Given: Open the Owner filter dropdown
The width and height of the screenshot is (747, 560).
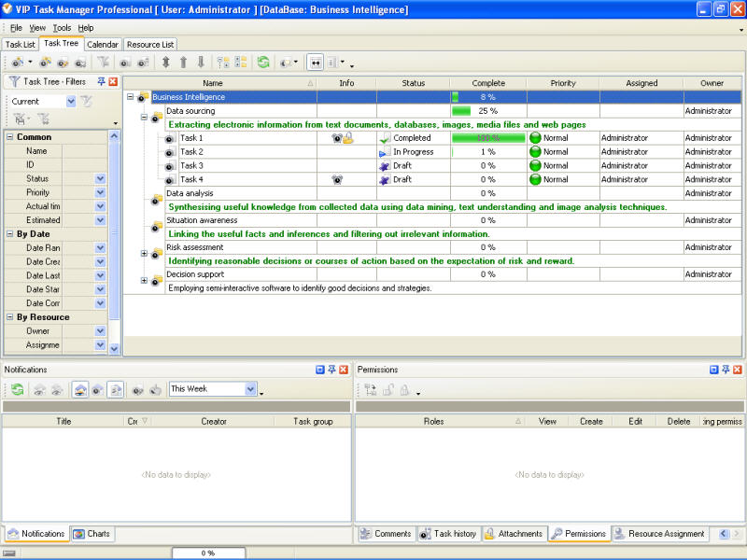Looking at the screenshot, I should [x=100, y=331].
